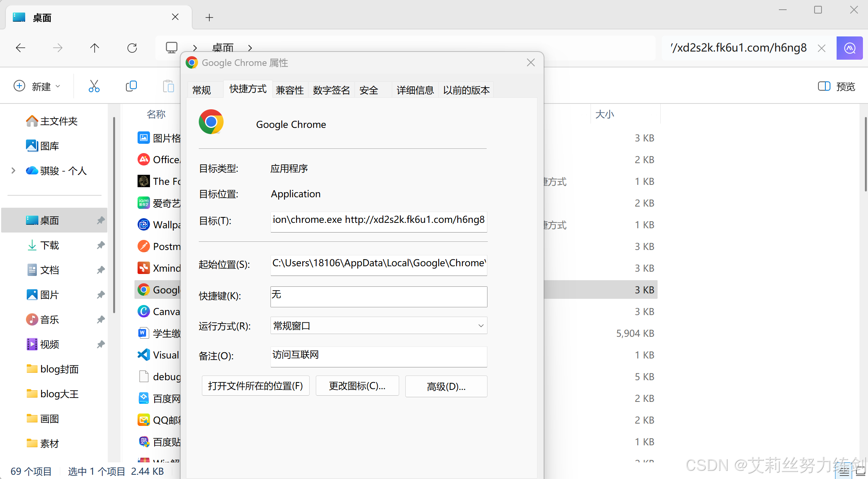Switch to the 详细信息 tab

click(415, 90)
